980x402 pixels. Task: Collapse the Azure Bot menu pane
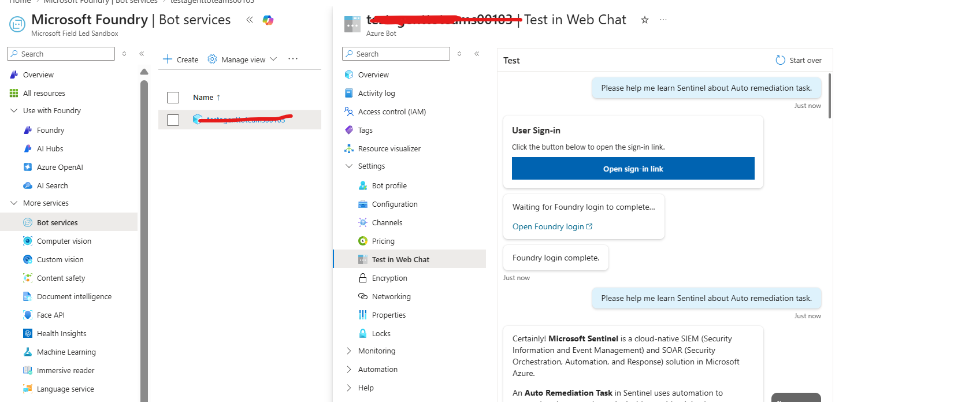pyautogui.click(x=477, y=54)
